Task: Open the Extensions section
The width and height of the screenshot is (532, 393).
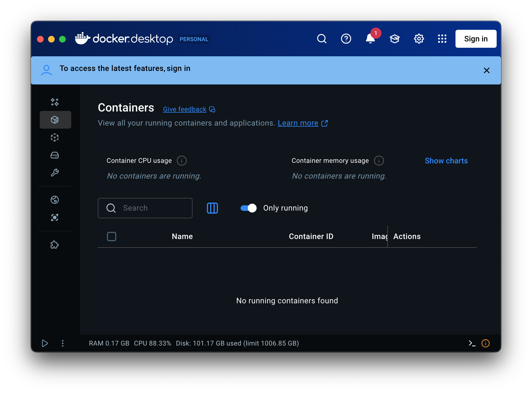Action: pos(55,245)
